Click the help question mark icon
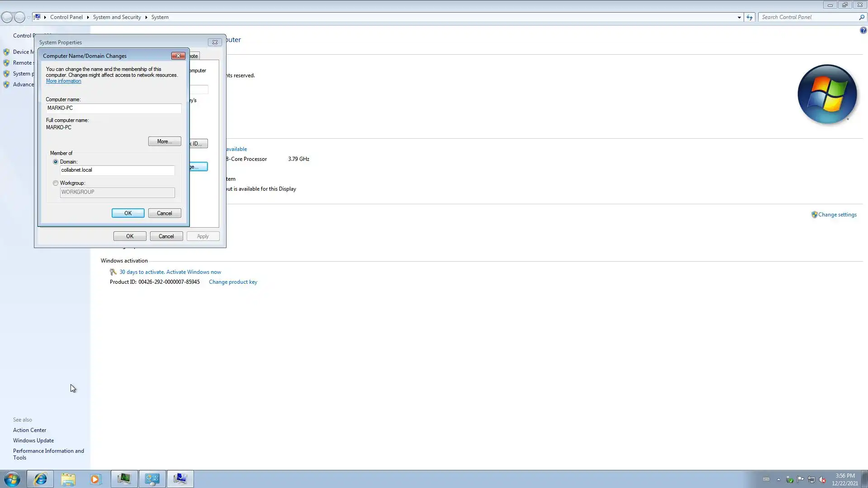This screenshot has width=868, height=488. (x=863, y=30)
